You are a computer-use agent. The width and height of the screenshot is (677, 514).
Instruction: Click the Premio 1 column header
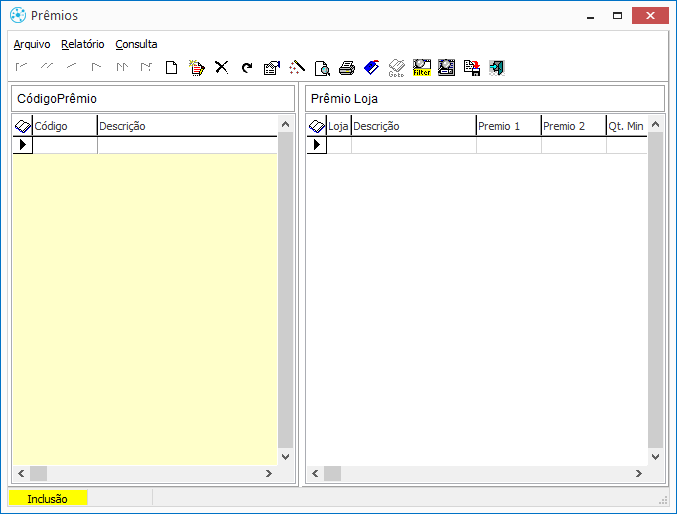[x=507, y=126]
